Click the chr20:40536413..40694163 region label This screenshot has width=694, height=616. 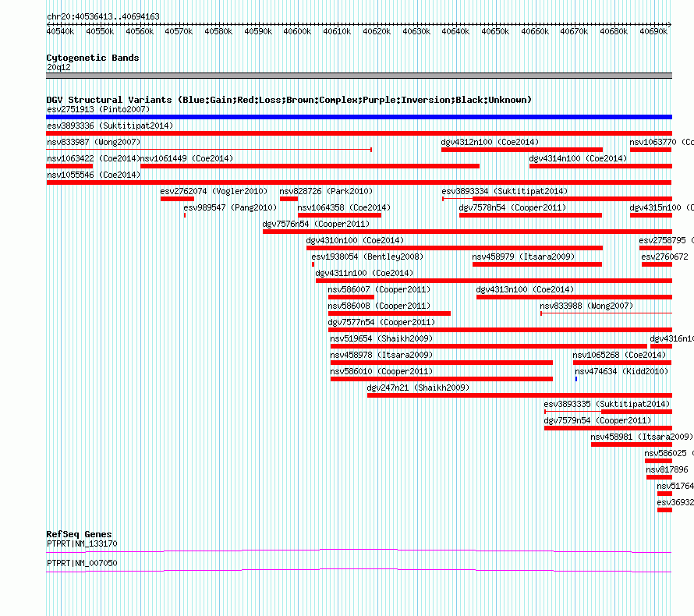point(103,16)
